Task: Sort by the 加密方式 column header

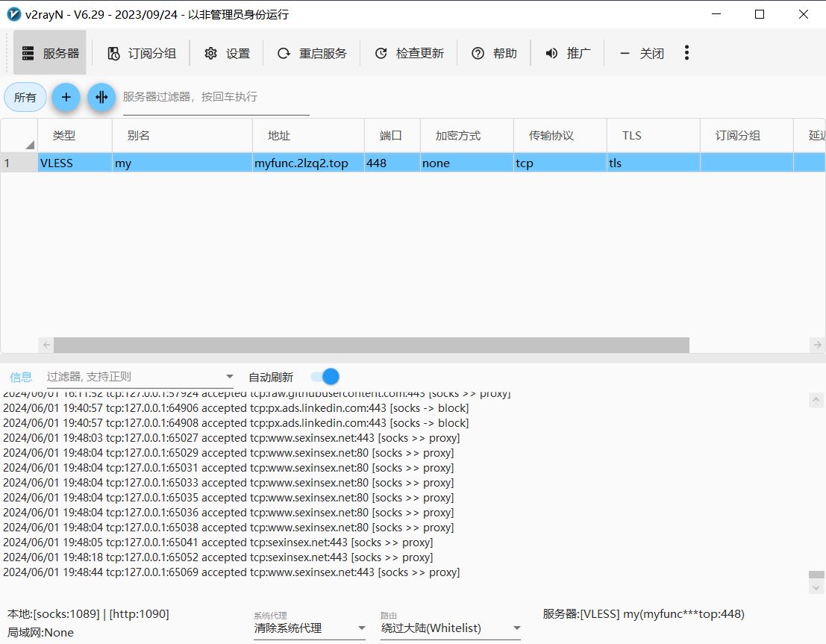Action: [467, 135]
